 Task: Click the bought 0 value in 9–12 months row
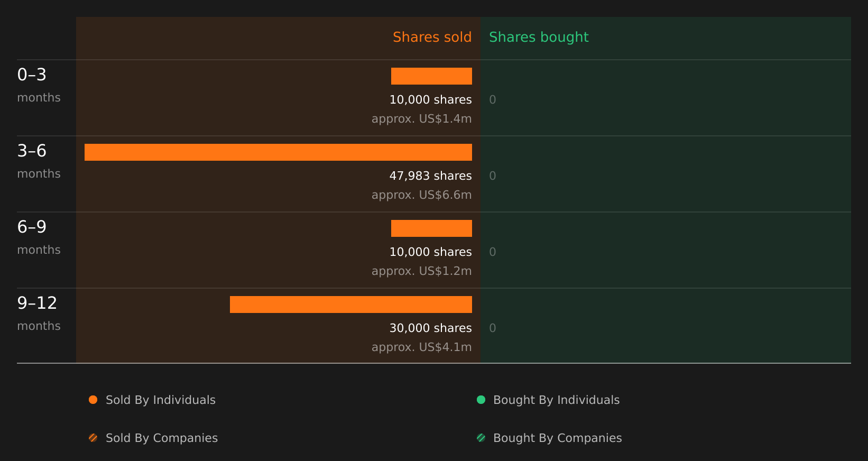[493, 328]
